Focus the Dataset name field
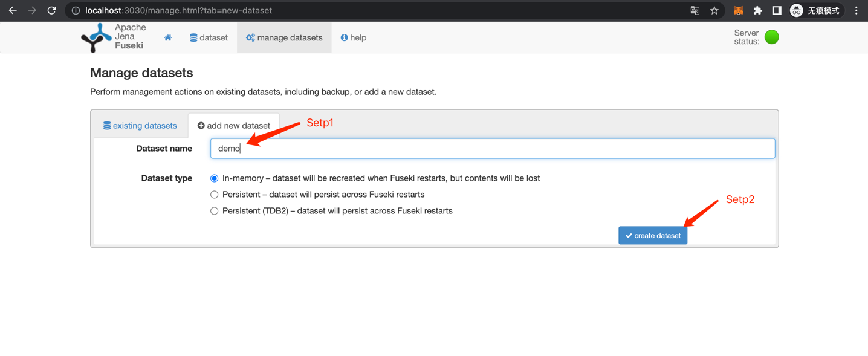This screenshot has width=868, height=356. pyautogui.click(x=493, y=149)
